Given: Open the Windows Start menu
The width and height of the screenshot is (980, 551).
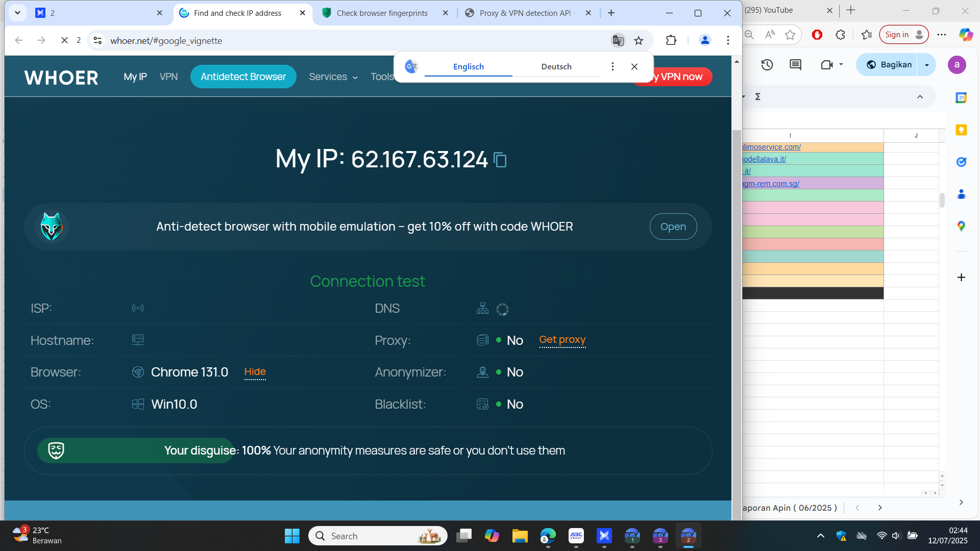Looking at the screenshot, I should 292,536.
